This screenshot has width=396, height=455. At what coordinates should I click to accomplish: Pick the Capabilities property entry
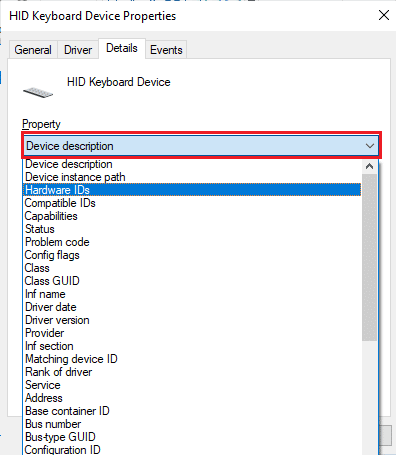(192, 216)
